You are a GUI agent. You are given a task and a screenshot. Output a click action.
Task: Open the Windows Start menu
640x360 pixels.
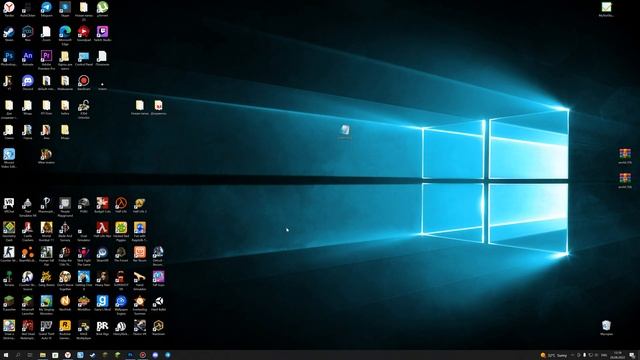click(6, 355)
